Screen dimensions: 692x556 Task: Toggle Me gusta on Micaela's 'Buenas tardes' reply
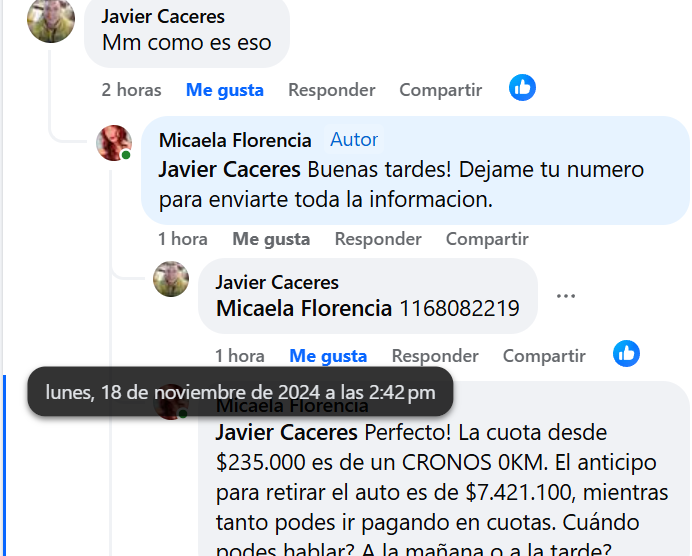271,239
